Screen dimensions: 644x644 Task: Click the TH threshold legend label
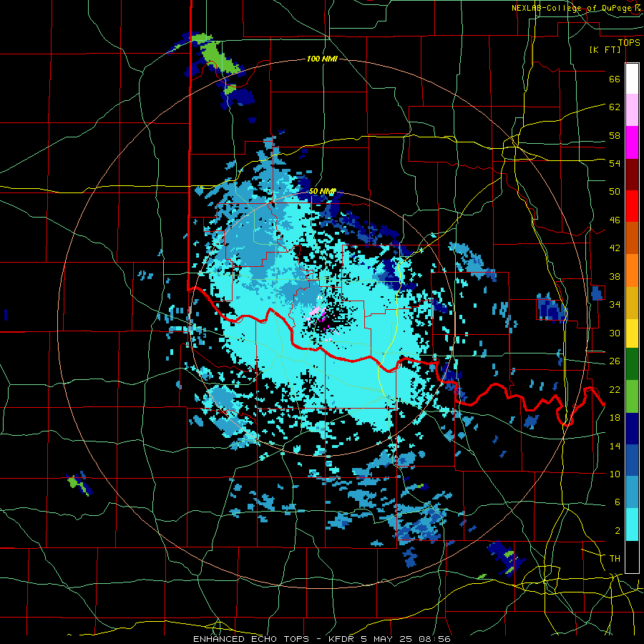tap(615, 559)
